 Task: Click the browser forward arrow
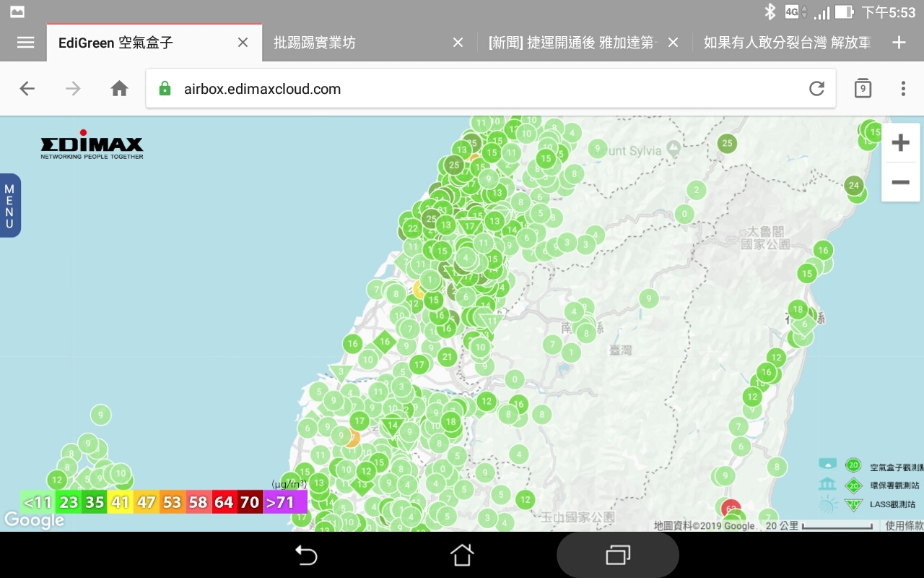(73, 89)
